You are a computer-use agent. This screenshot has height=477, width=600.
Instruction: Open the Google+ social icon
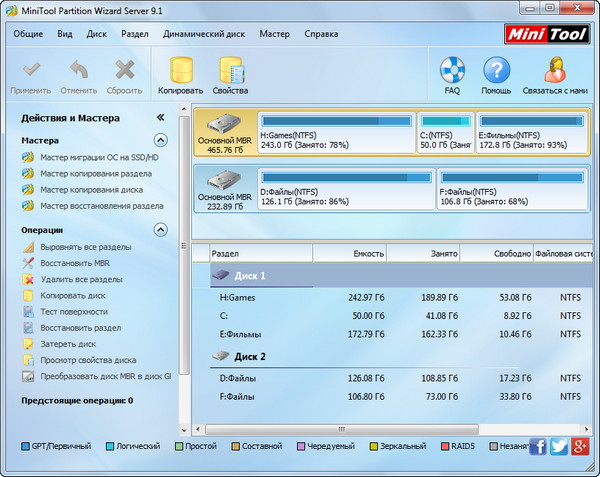580,446
